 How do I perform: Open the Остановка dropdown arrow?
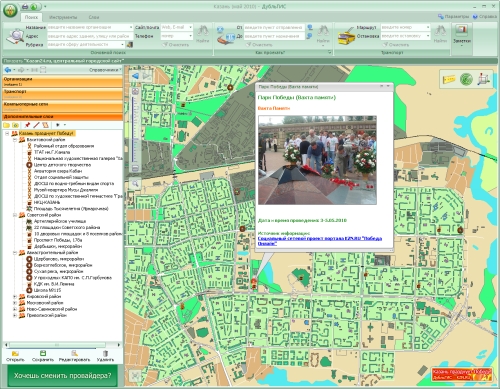(x=428, y=36)
